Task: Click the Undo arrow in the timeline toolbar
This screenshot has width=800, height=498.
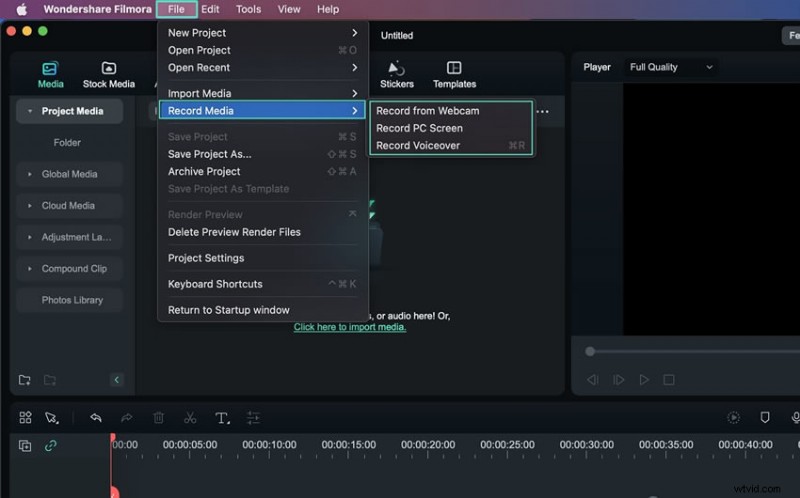Action: [x=96, y=418]
